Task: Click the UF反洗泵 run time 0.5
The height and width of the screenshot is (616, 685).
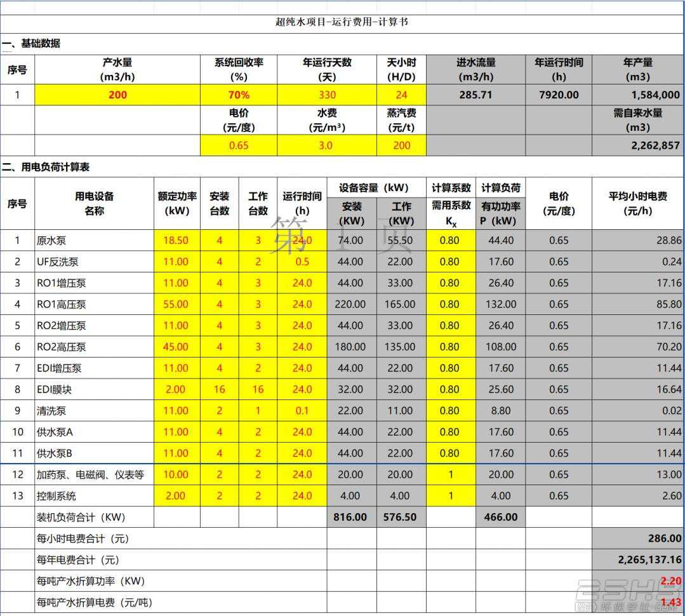Action: click(x=302, y=262)
